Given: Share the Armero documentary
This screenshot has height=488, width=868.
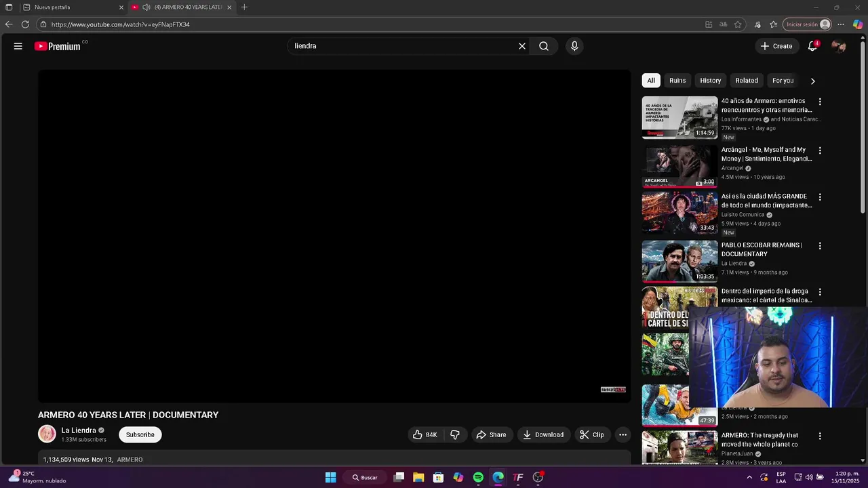Looking at the screenshot, I should pos(492,434).
